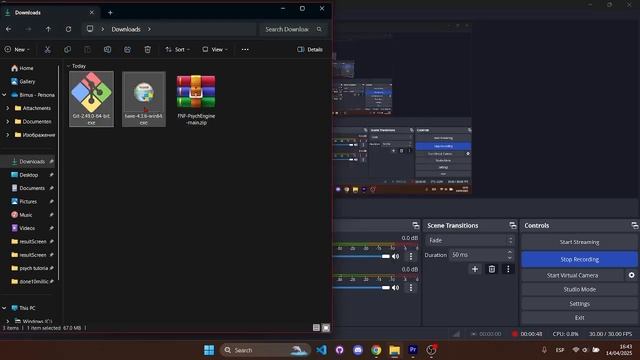The width and height of the screenshot is (640, 360).
Task: Open the Fade transition dropdown
Action: click(469, 240)
